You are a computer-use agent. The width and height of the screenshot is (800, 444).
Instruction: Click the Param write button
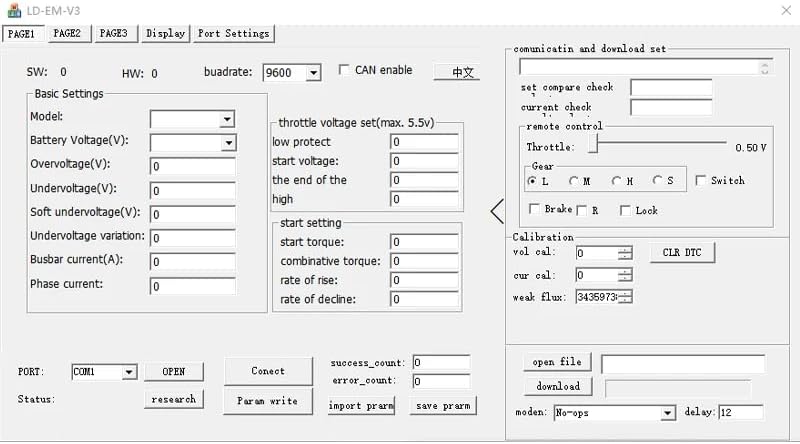tap(268, 401)
